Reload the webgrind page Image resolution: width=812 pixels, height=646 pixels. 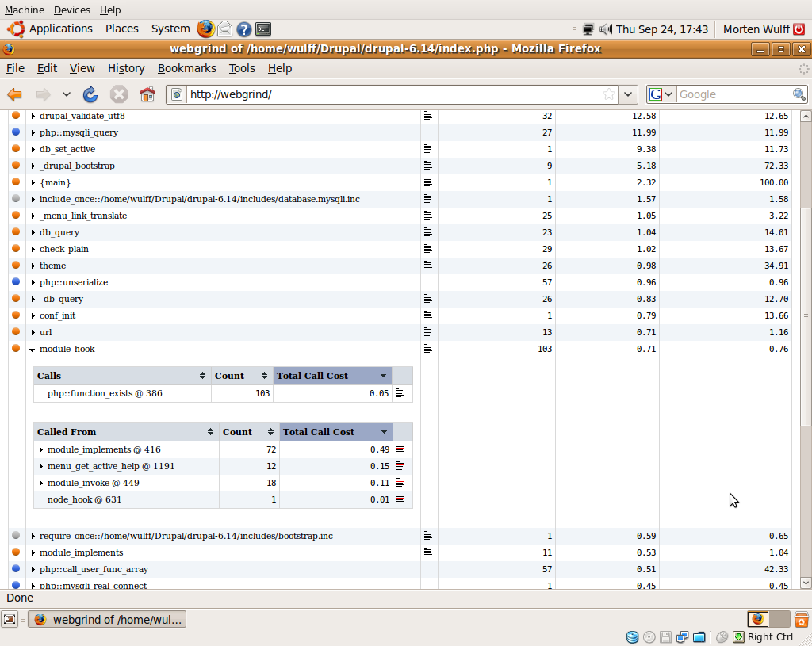(x=90, y=94)
